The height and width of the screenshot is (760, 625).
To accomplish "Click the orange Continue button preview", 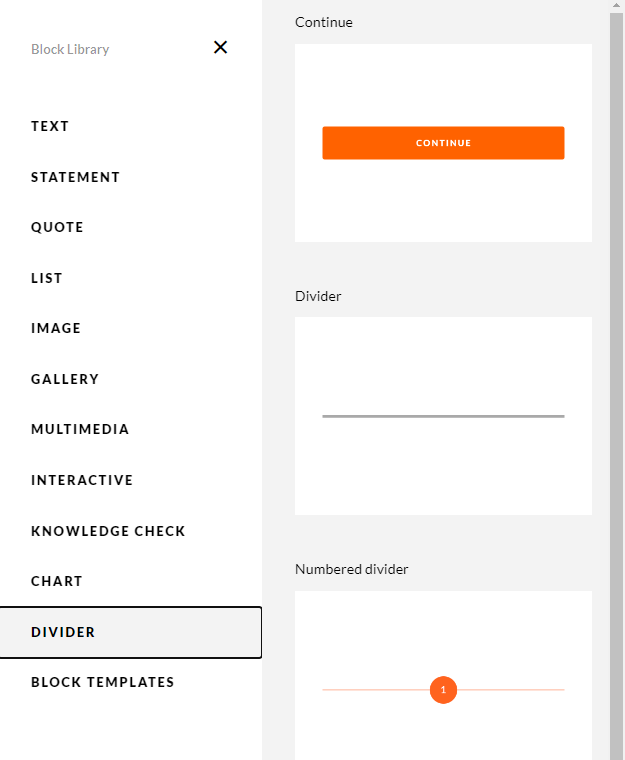I will 443,143.
